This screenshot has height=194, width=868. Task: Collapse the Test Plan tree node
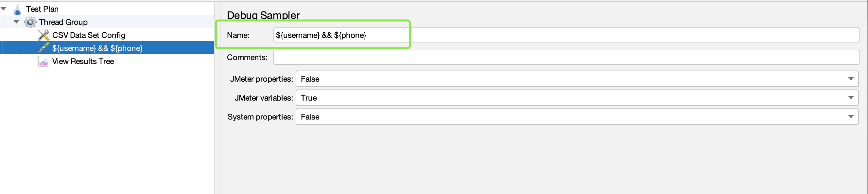tap(4, 9)
